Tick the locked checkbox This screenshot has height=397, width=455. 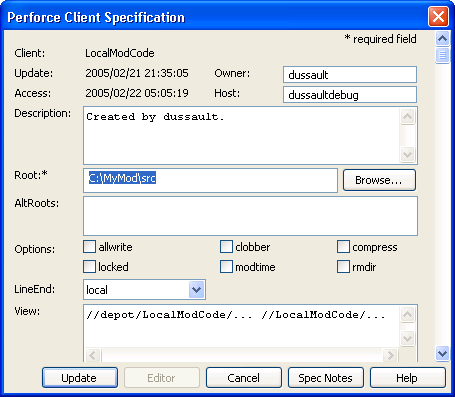(89, 267)
